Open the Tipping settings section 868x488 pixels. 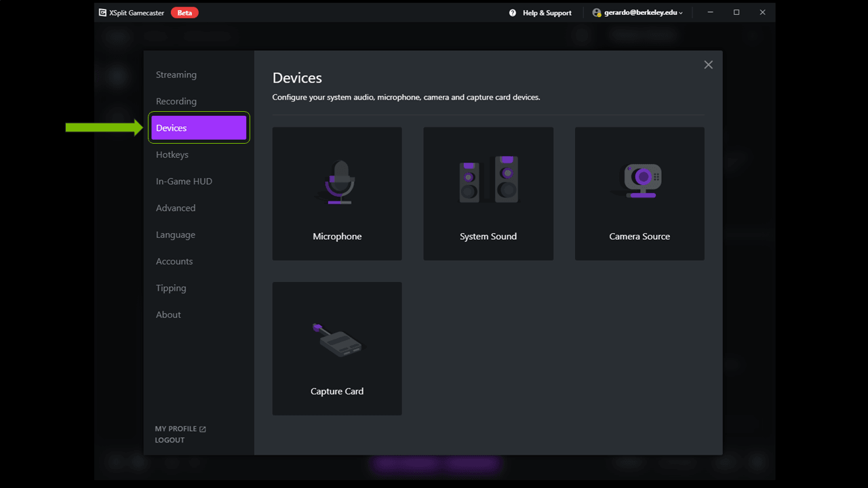point(170,287)
